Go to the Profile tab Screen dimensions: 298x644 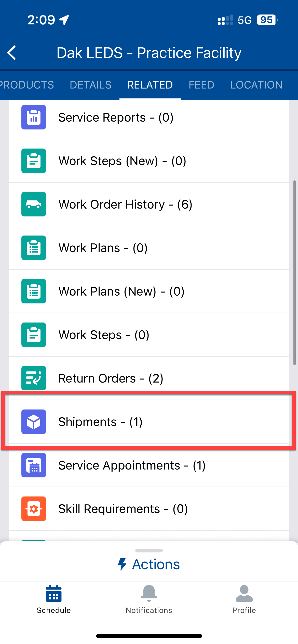click(x=244, y=599)
